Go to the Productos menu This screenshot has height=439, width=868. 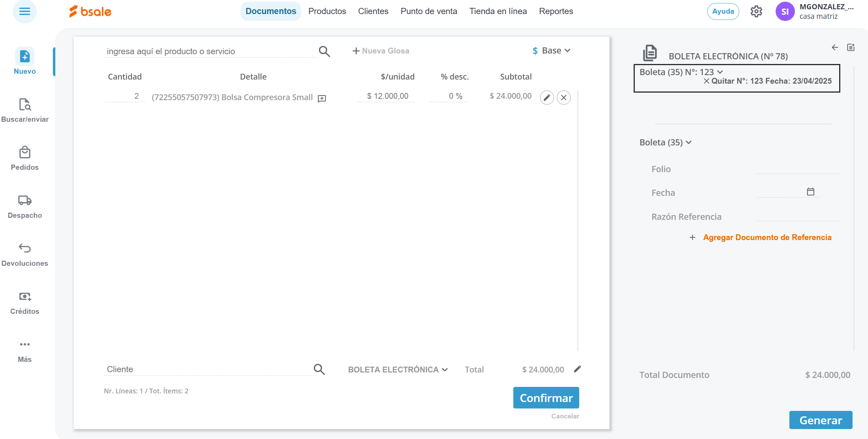(x=327, y=11)
